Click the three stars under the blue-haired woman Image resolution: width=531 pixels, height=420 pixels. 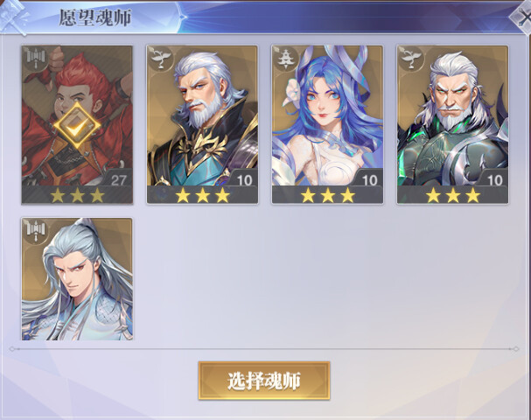(328, 195)
